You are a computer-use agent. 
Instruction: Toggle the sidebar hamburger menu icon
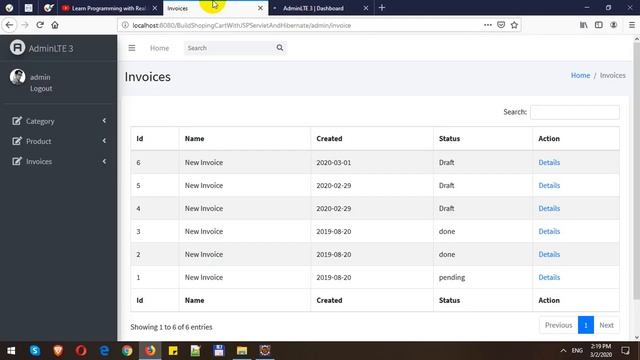coord(131,48)
